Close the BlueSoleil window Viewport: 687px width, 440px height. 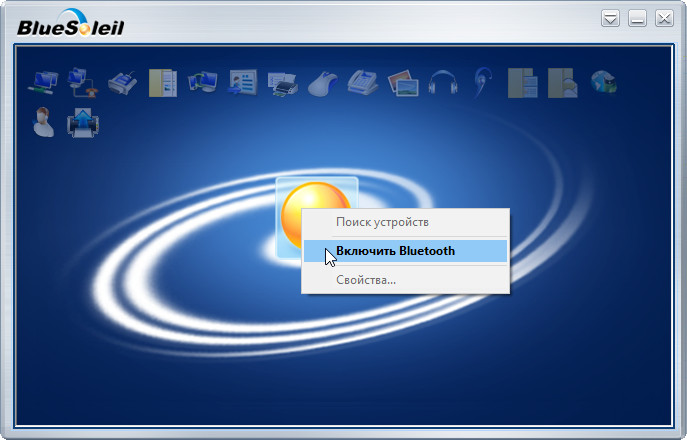click(x=664, y=18)
